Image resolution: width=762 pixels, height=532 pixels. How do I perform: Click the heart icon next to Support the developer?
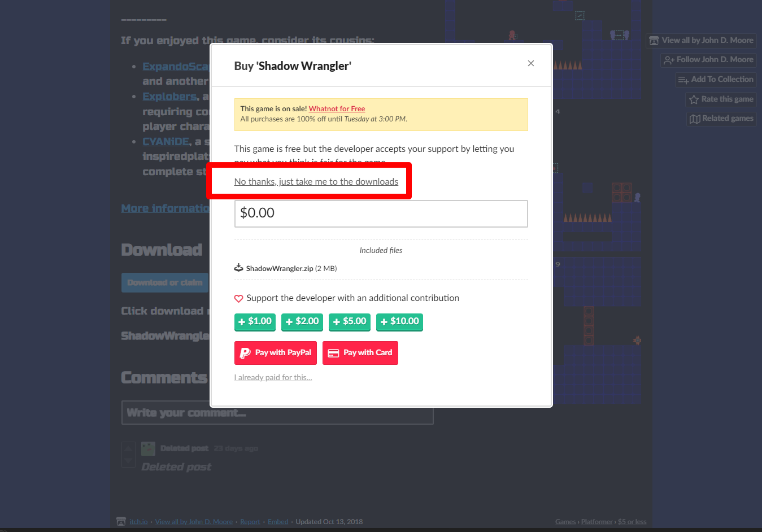click(x=238, y=298)
